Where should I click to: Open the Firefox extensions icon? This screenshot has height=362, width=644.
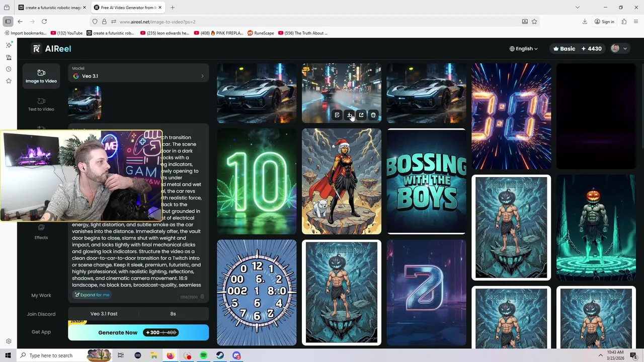point(624,22)
